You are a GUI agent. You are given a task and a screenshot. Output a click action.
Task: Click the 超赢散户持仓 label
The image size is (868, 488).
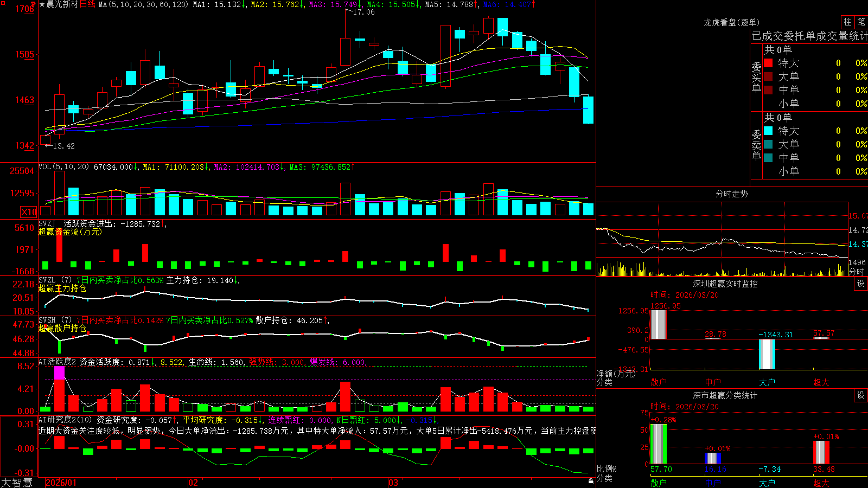click(x=62, y=328)
